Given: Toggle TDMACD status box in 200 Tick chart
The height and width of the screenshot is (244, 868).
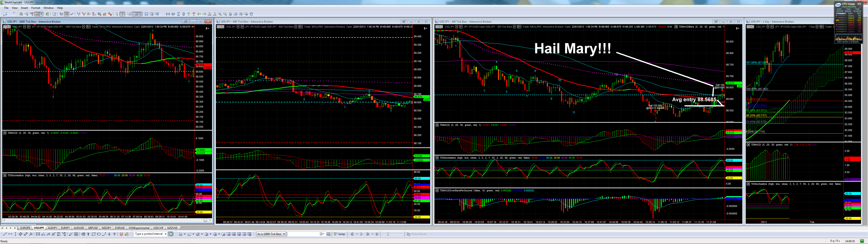Looking at the screenshot, I should [437, 125].
